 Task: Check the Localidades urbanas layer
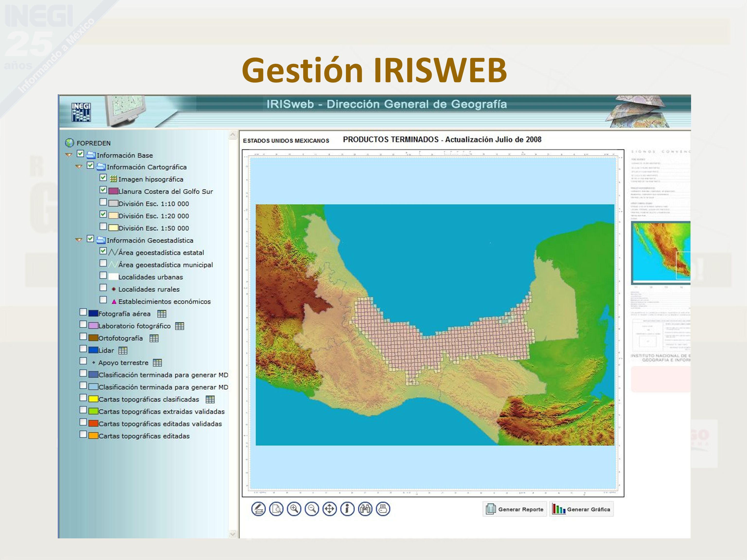(x=103, y=275)
